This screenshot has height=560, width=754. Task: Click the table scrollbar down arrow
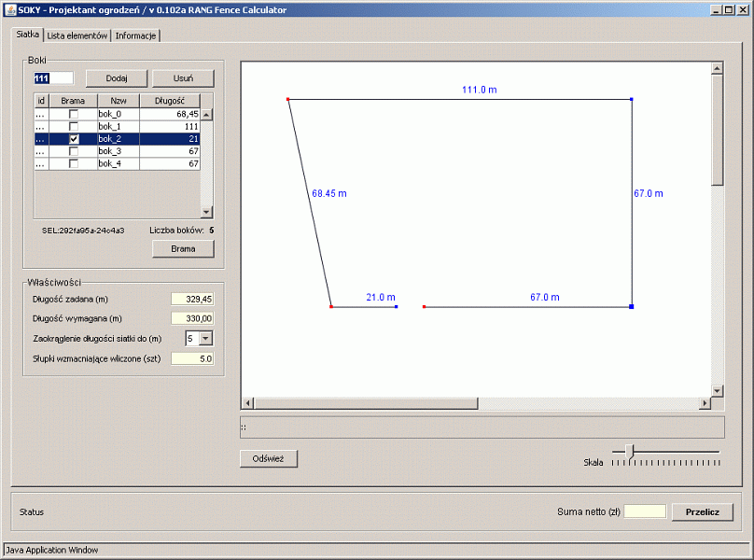click(207, 211)
